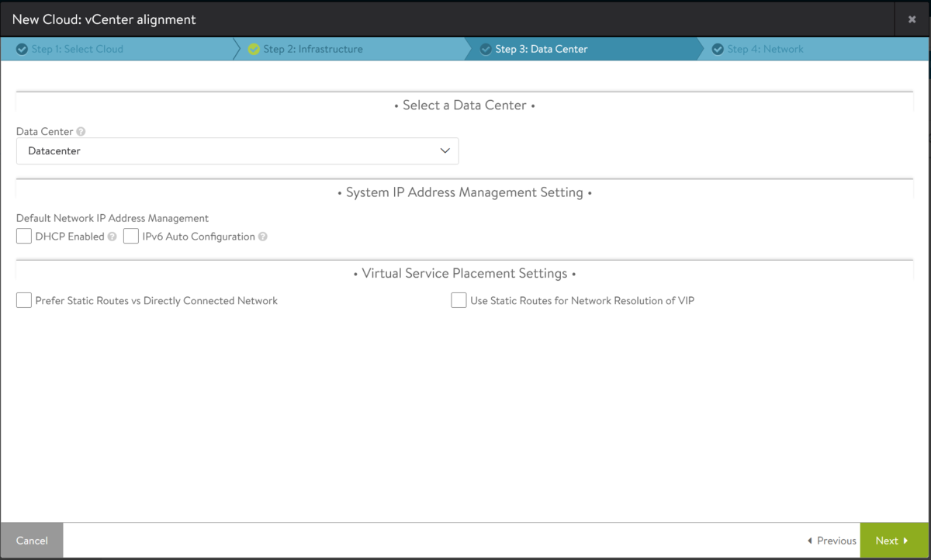Image resolution: width=931 pixels, height=560 pixels.
Task: Switch to Step 2: Infrastructure tab
Action: [313, 49]
